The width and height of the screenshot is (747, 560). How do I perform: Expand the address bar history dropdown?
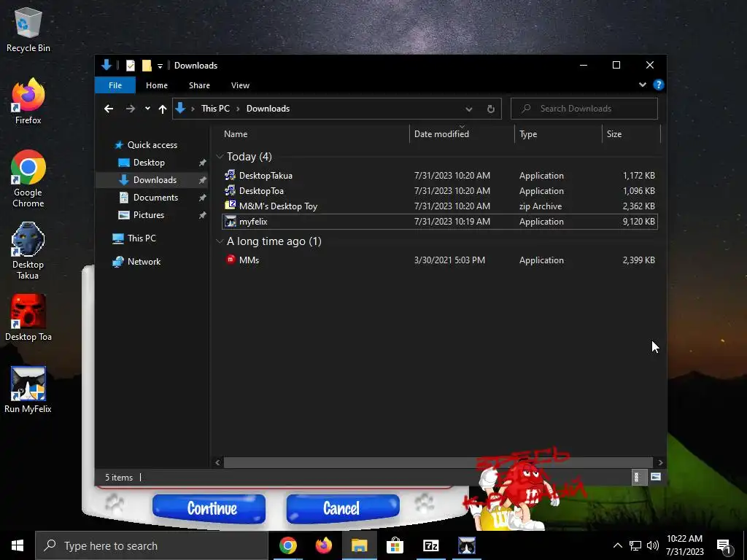point(469,109)
